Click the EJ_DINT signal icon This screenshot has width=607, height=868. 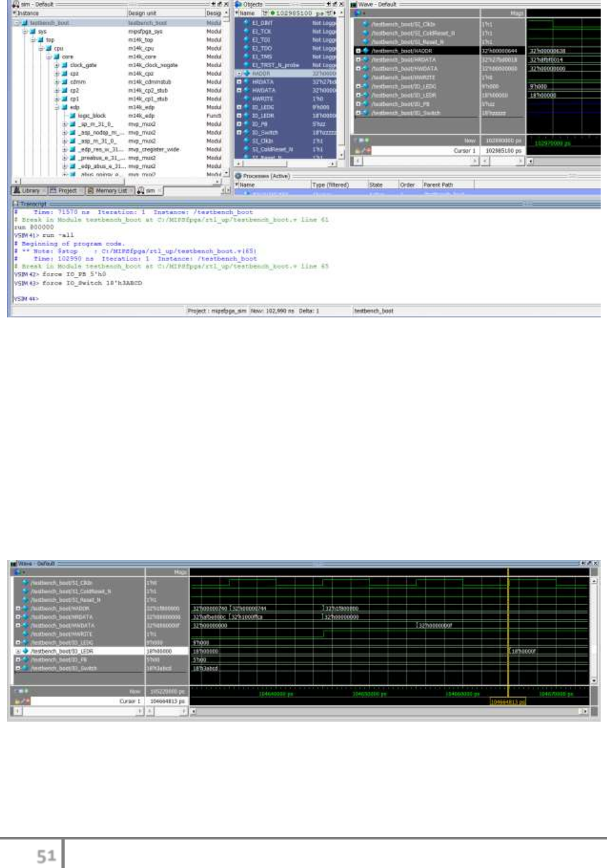click(246, 23)
